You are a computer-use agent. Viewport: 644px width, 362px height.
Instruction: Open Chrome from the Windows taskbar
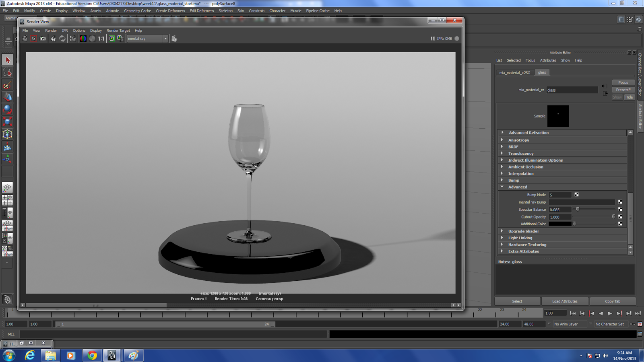point(92,356)
